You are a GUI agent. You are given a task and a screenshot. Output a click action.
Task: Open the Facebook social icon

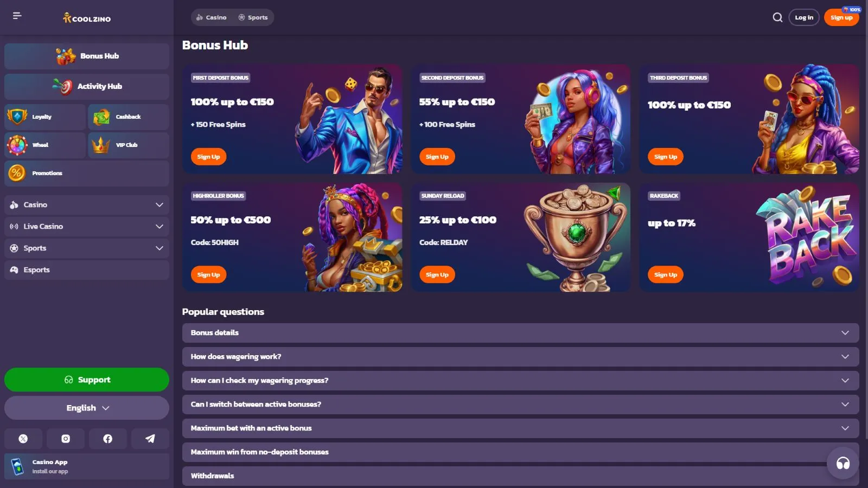pyautogui.click(x=108, y=439)
